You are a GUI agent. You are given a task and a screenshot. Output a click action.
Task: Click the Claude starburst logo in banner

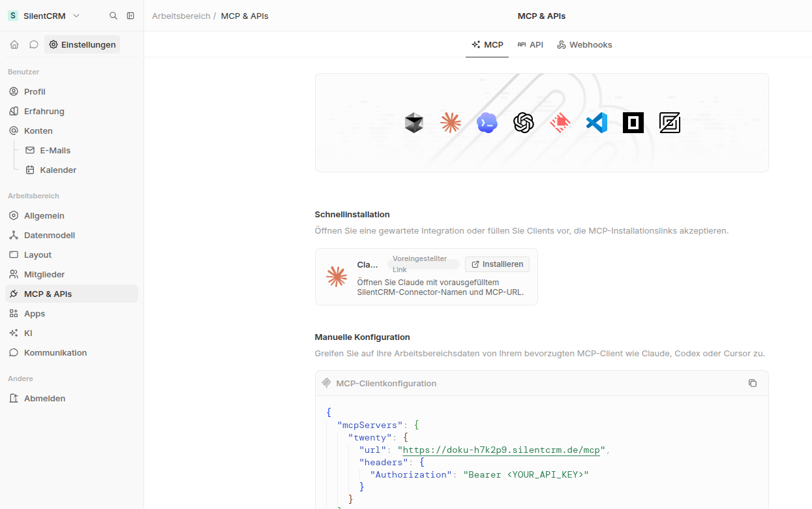[451, 123]
